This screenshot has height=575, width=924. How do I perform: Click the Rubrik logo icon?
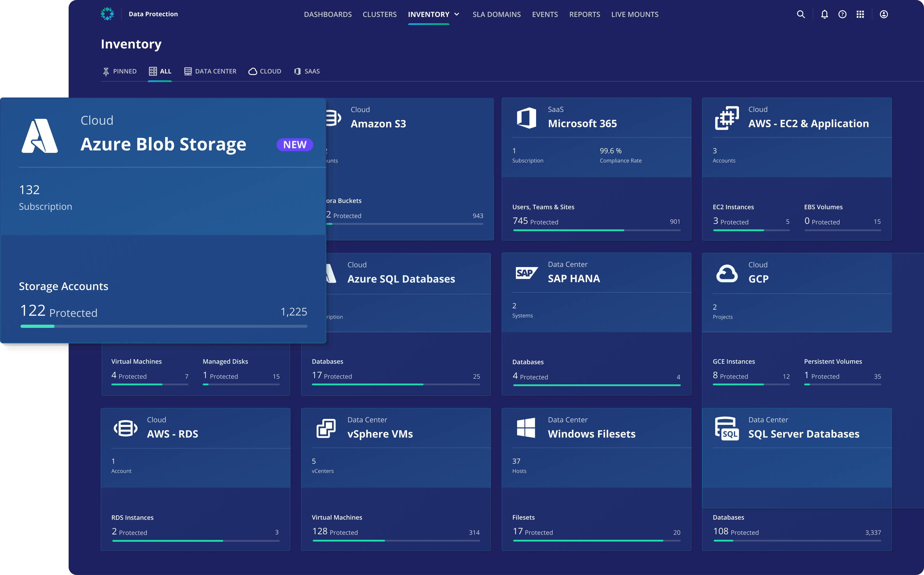107,14
